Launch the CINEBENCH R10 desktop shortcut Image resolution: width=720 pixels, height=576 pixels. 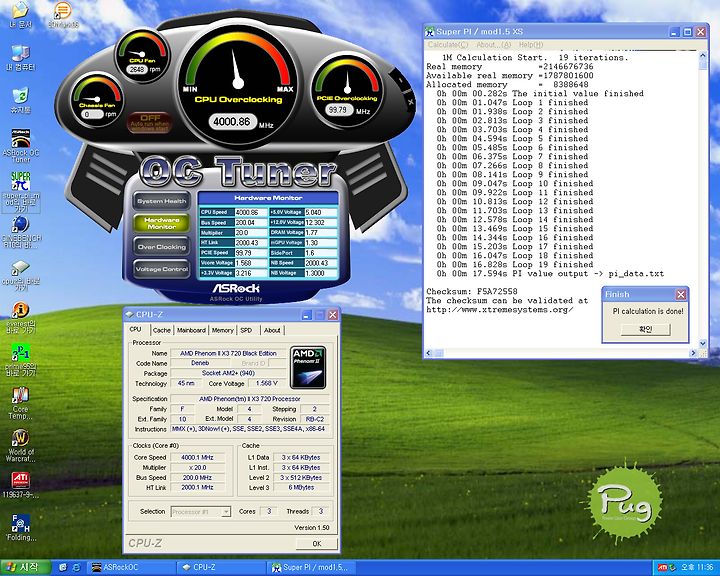(21, 232)
